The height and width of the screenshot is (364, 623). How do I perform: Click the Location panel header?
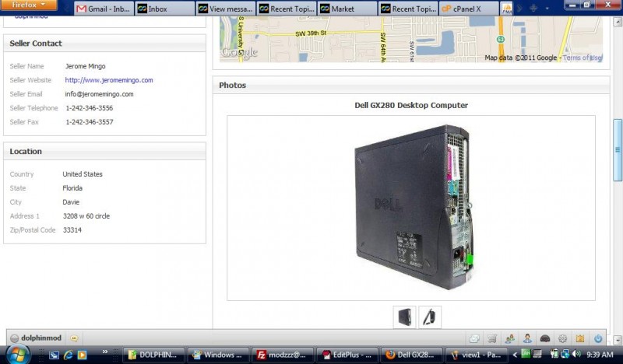coord(104,151)
